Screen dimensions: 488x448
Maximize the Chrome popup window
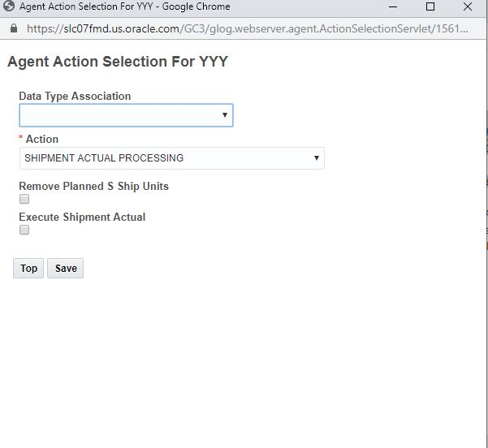point(430,7)
